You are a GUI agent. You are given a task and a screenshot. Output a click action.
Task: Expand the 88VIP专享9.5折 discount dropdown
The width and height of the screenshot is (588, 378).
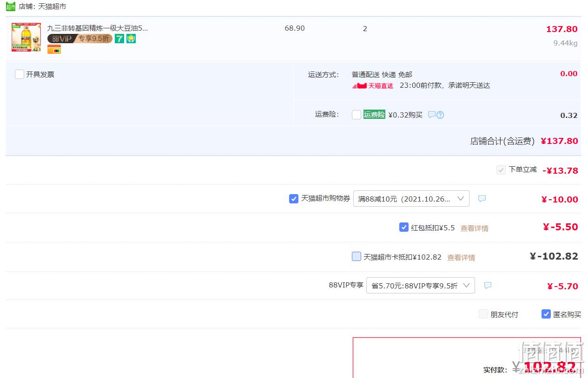click(x=421, y=286)
